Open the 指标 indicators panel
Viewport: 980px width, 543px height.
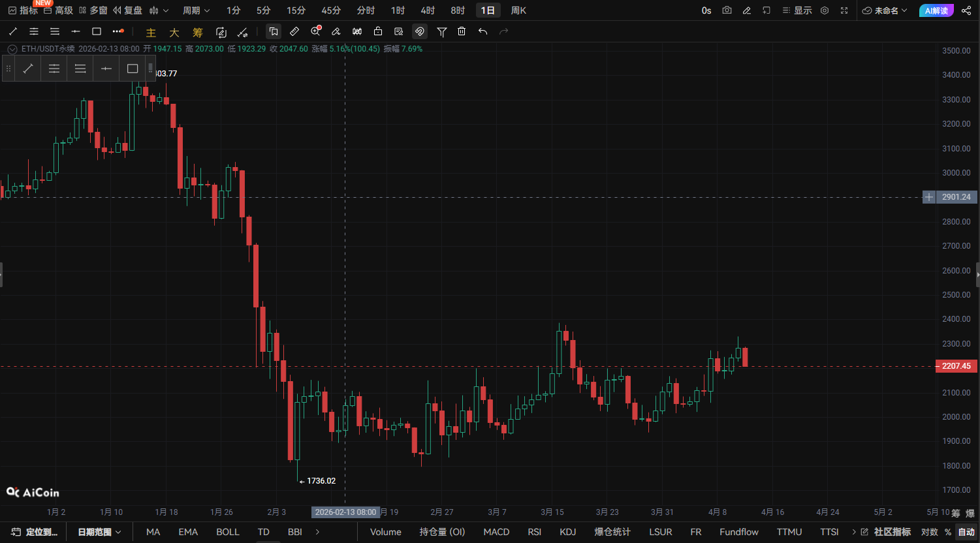(x=23, y=10)
